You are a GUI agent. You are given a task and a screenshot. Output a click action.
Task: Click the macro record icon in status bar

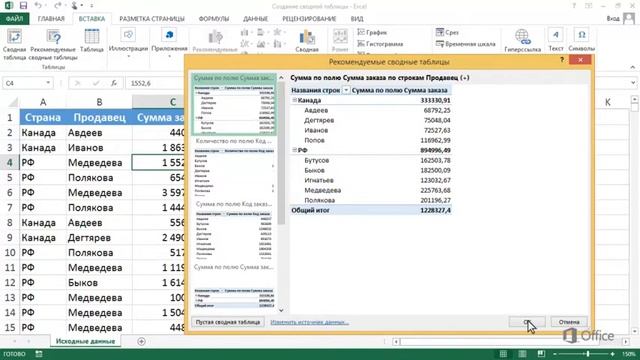(x=39, y=354)
